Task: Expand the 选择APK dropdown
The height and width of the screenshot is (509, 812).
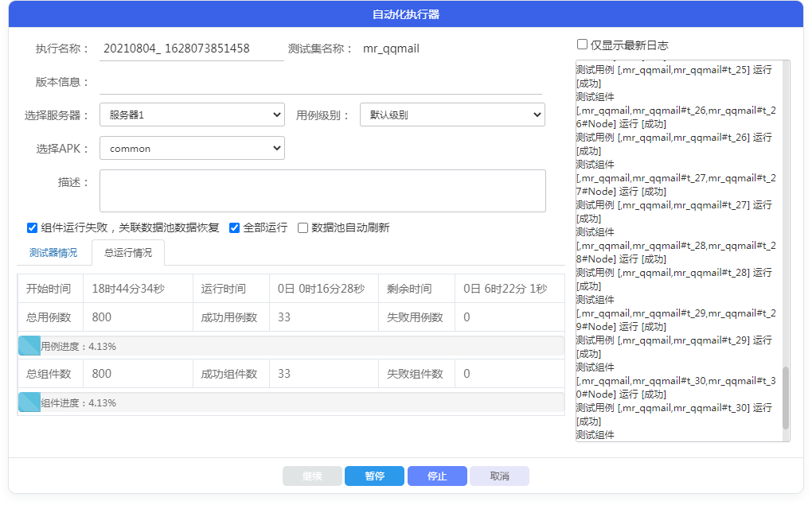Action: pyautogui.click(x=192, y=148)
